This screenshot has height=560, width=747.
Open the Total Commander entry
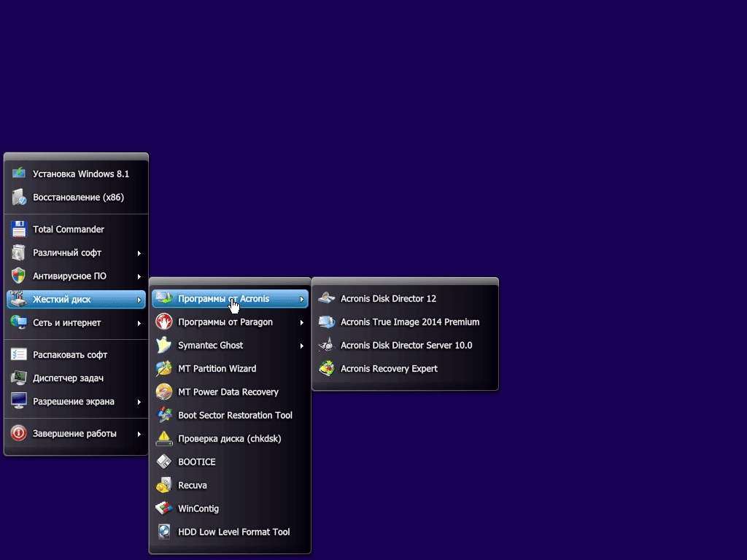76,229
